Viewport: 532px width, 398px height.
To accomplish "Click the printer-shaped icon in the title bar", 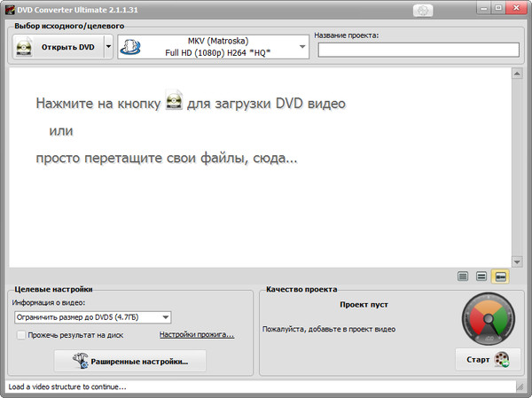I will point(425,9).
